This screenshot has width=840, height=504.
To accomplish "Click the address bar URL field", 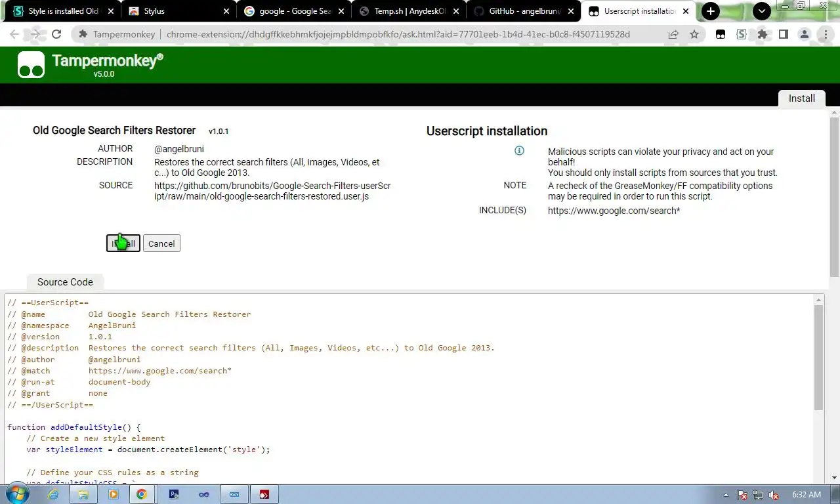I will point(398,35).
